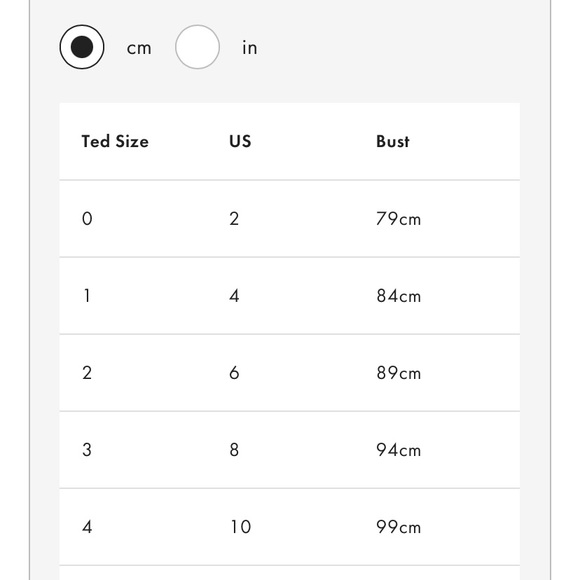This screenshot has height=580, width=580.
Task: Click US size 8 cell
Action: (234, 450)
